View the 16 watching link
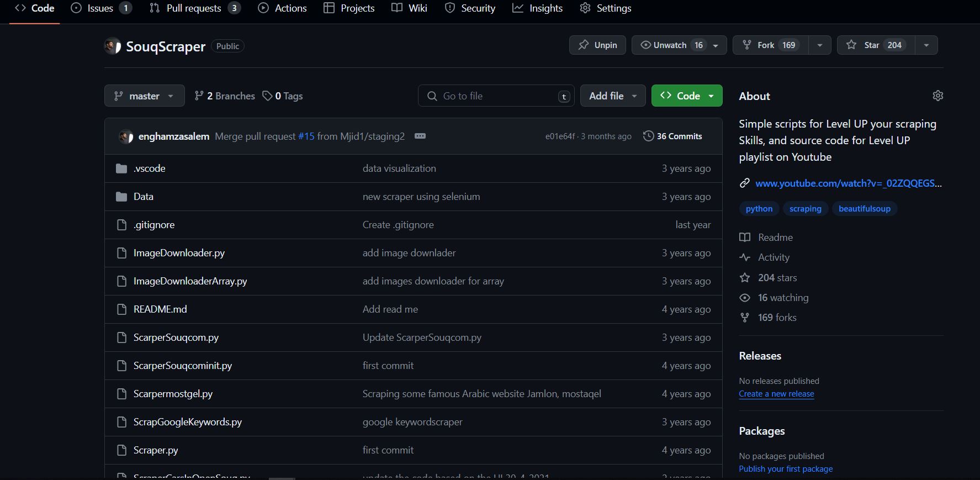 click(x=783, y=298)
